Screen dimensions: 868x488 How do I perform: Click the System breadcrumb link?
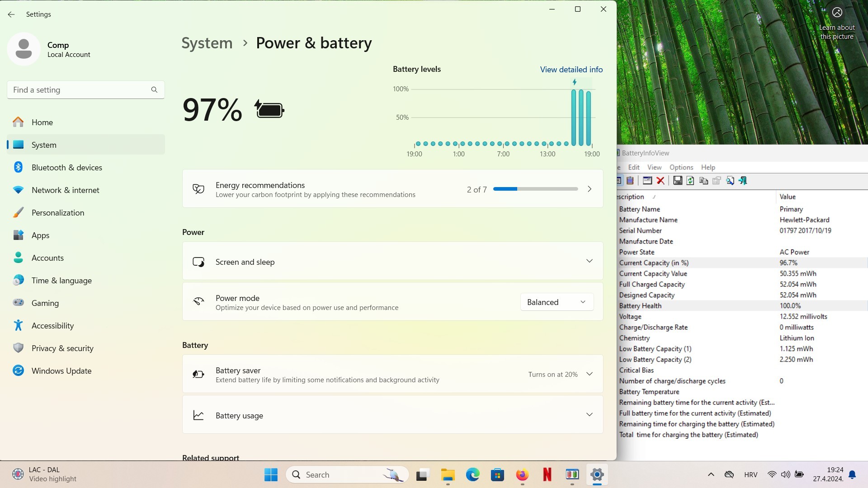(207, 43)
